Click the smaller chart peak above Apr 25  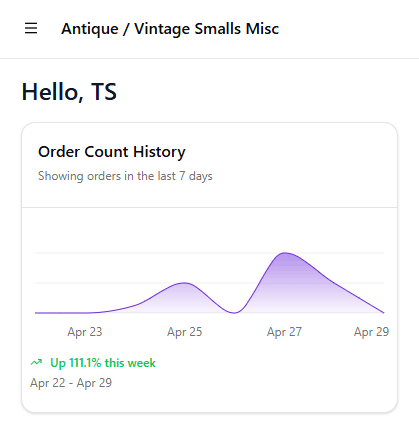[184, 283]
